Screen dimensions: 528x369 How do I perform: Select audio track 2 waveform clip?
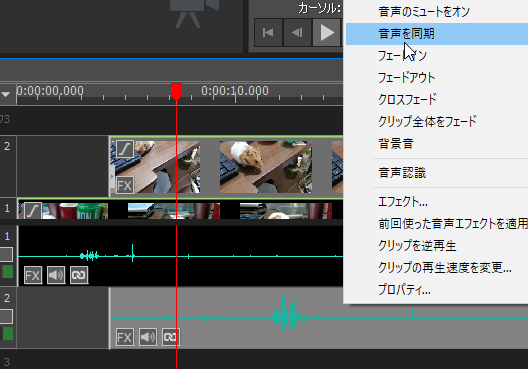pyautogui.click(x=319, y=318)
